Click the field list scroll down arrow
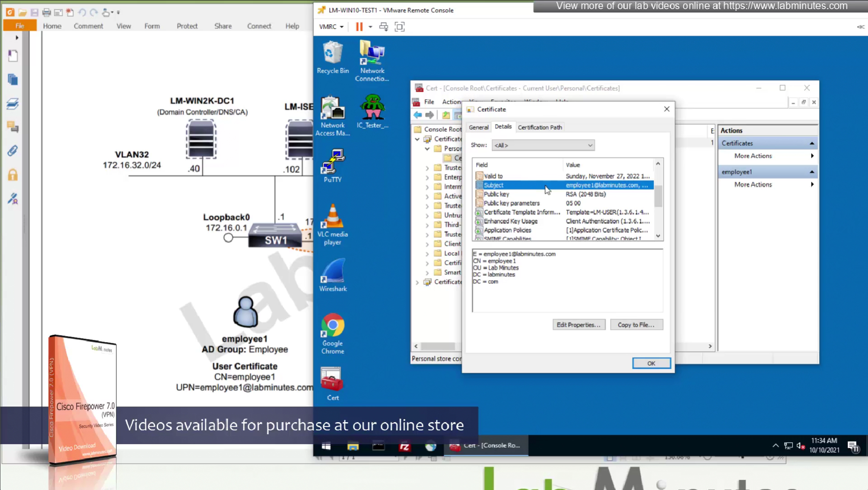Viewport: 868px width, 490px height. (x=658, y=236)
